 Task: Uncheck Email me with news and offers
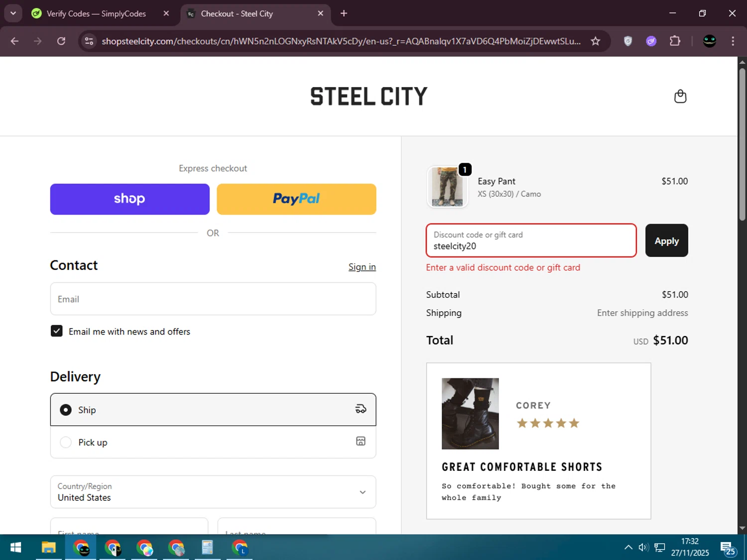[x=57, y=331]
